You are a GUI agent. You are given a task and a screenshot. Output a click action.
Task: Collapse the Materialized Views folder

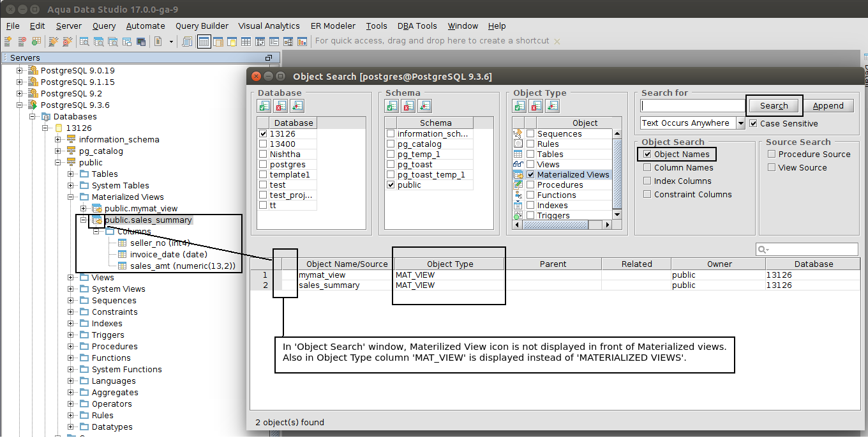pos(70,197)
